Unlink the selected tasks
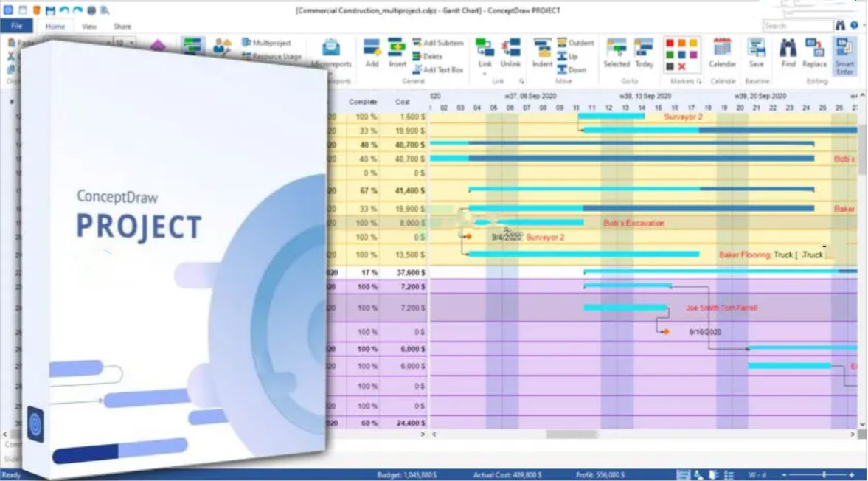The height and width of the screenshot is (481, 868). (x=510, y=53)
